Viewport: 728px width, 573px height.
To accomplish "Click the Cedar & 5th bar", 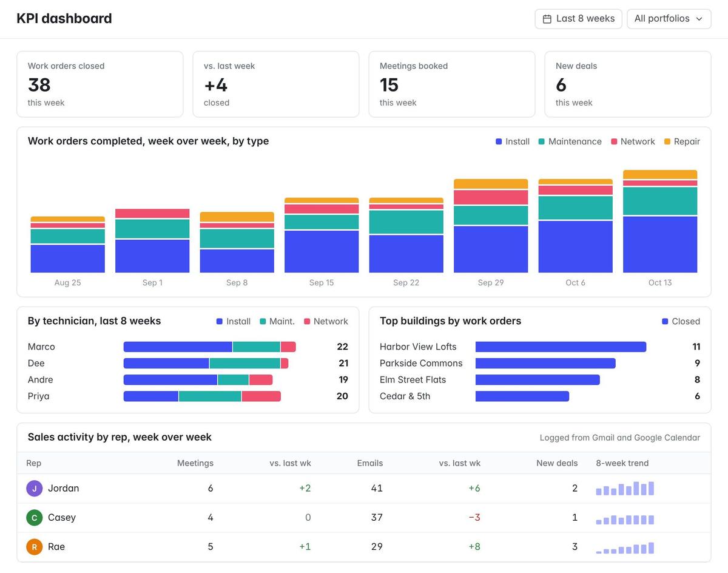I will 522,396.
